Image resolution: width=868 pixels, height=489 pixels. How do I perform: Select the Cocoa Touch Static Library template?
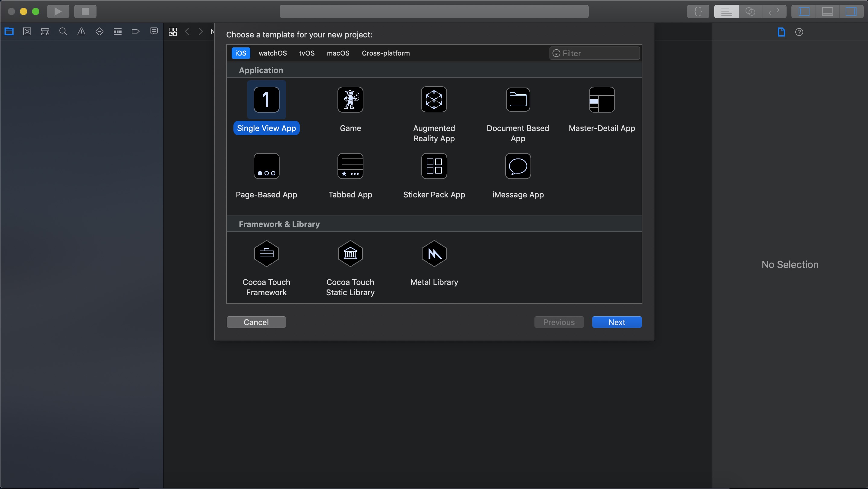point(350,268)
